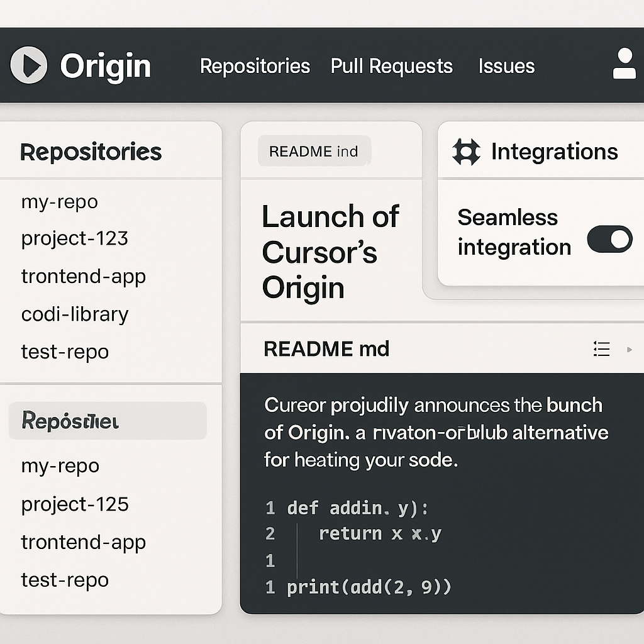Open my-repo in the top repositories list
The width and height of the screenshot is (644, 644).
(x=60, y=202)
